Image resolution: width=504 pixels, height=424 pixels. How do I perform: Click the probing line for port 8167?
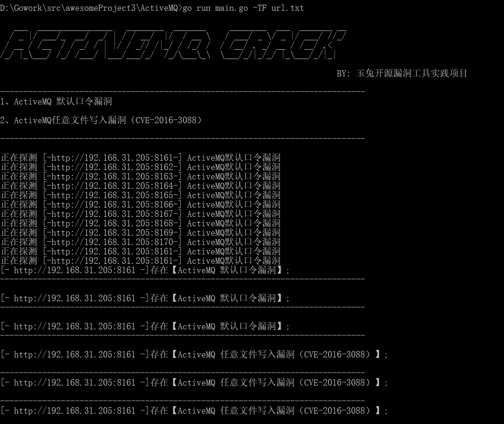point(140,214)
